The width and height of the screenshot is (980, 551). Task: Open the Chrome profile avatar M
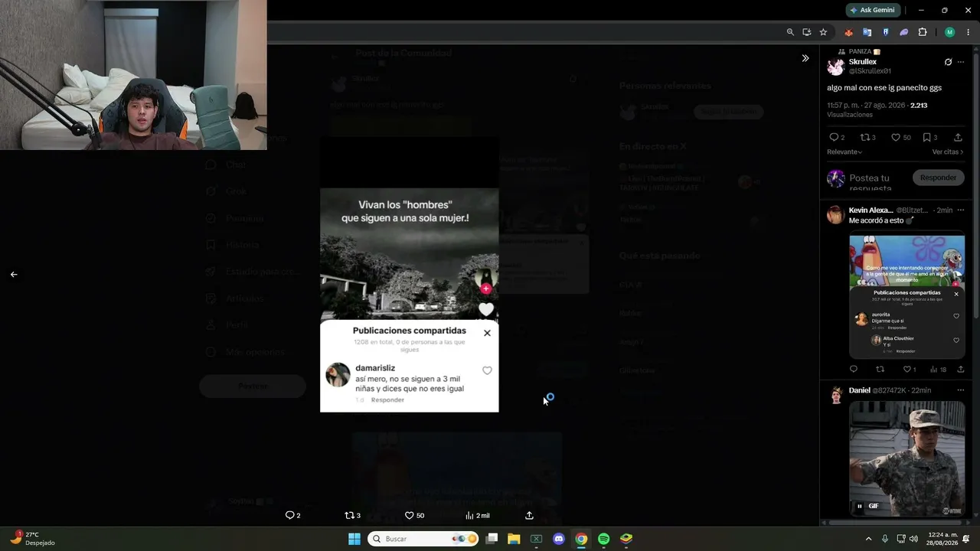pos(949,32)
